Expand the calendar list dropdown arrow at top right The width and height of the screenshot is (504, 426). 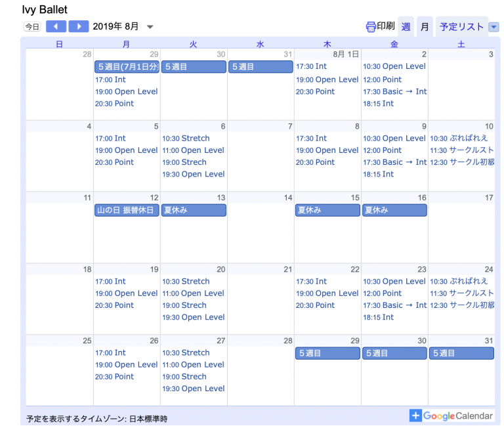coord(493,27)
